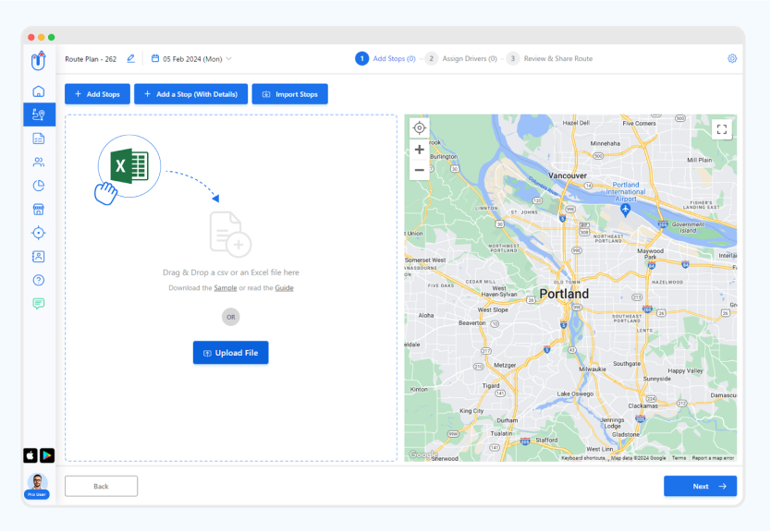771x532 pixels.
Task: Click Report a map error link
Action: pos(713,458)
